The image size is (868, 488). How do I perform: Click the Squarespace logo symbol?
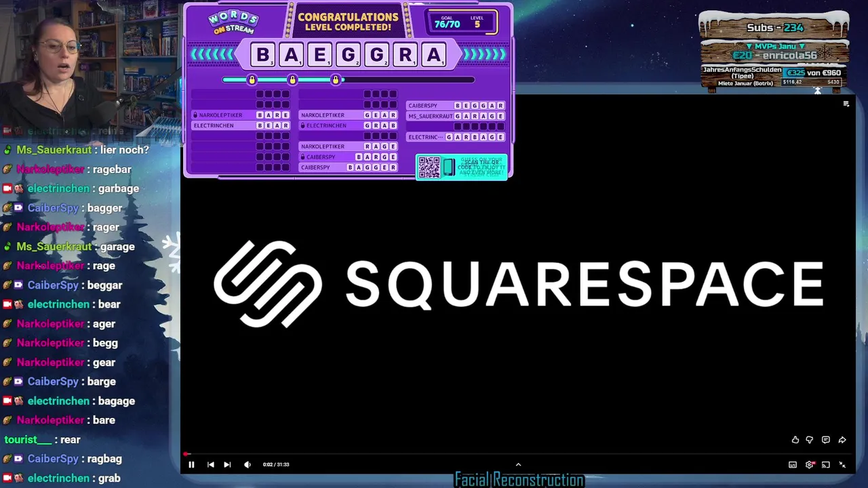coord(268,284)
